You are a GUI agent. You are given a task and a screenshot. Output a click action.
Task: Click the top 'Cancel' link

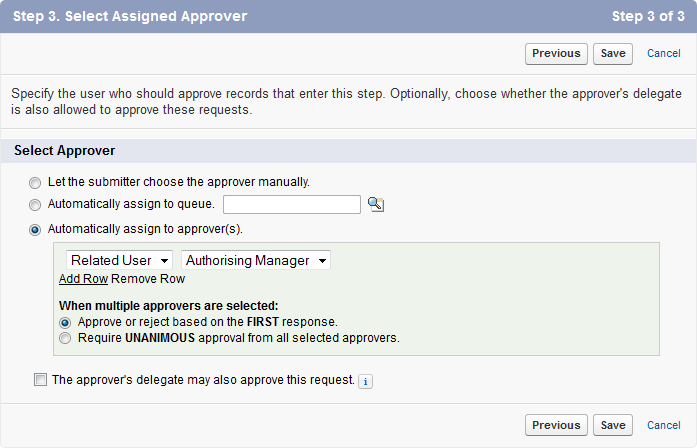tap(664, 53)
